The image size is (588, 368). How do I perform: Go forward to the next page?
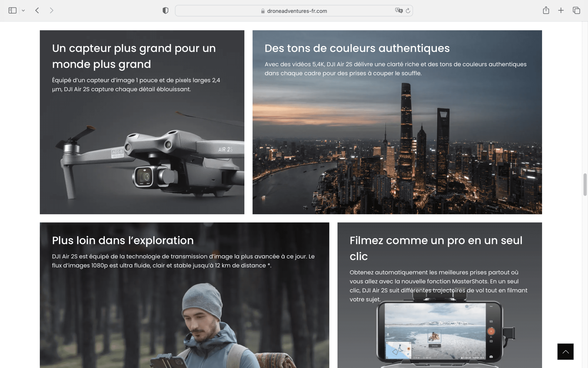pyautogui.click(x=51, y=11)
